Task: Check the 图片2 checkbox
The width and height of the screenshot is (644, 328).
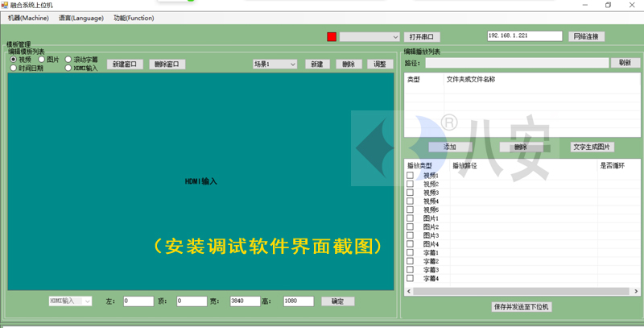Action: click(x=410, y=226)
